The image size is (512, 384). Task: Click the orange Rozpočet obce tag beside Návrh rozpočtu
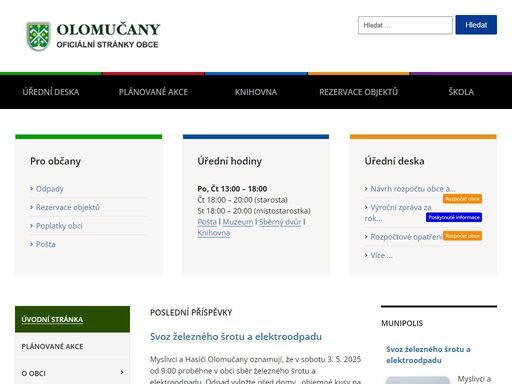point(462,199)
